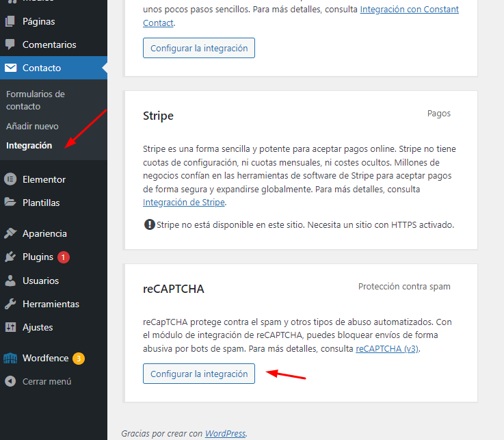
Task: Open Formularios de contacto submenu
Action: pos(36,100)
